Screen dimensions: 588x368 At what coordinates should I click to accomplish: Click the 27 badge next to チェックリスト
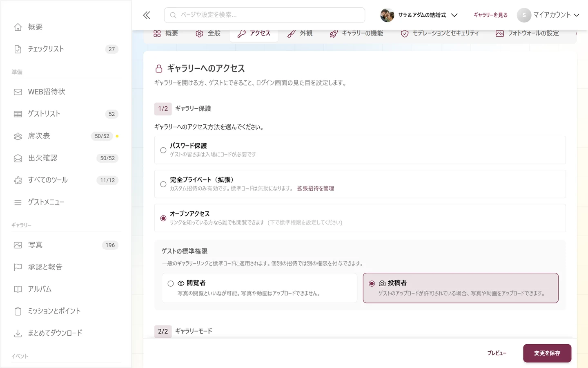tap(111, 49)
